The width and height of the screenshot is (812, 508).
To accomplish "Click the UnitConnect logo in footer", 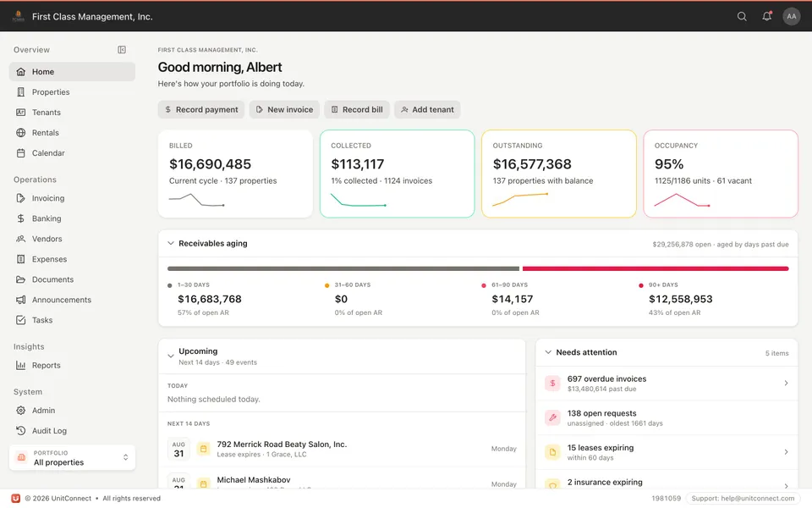I will tap(16, 498).
